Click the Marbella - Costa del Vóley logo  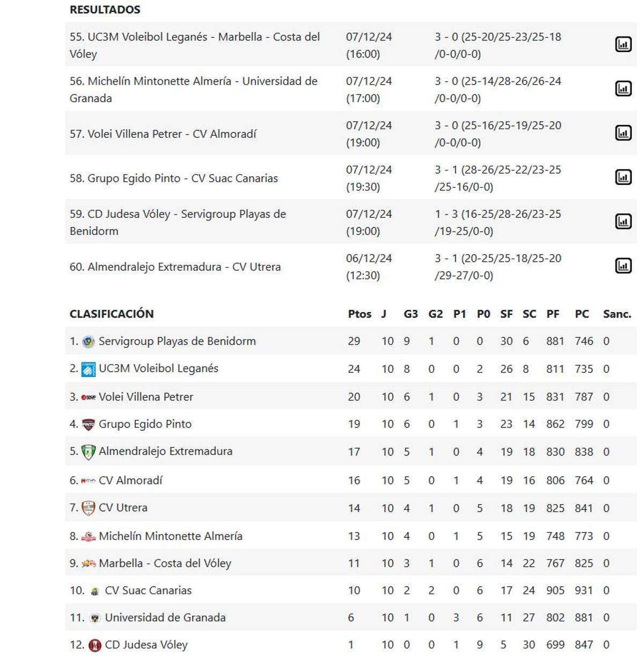coord(90,563)
